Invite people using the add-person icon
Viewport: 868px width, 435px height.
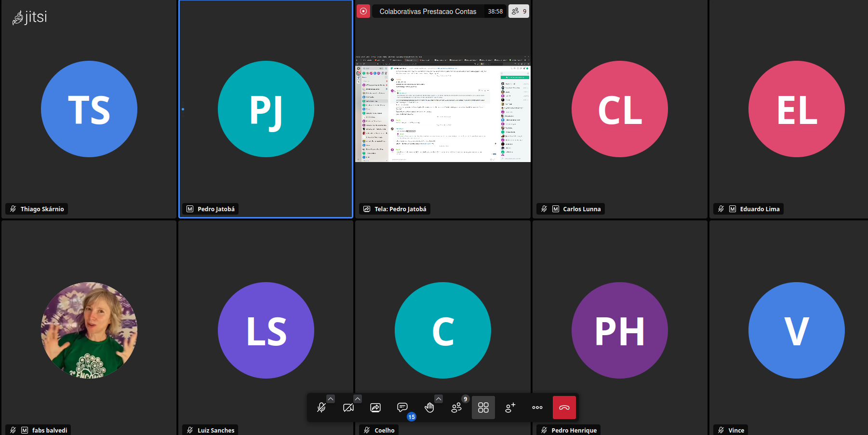tap(510, 408)
